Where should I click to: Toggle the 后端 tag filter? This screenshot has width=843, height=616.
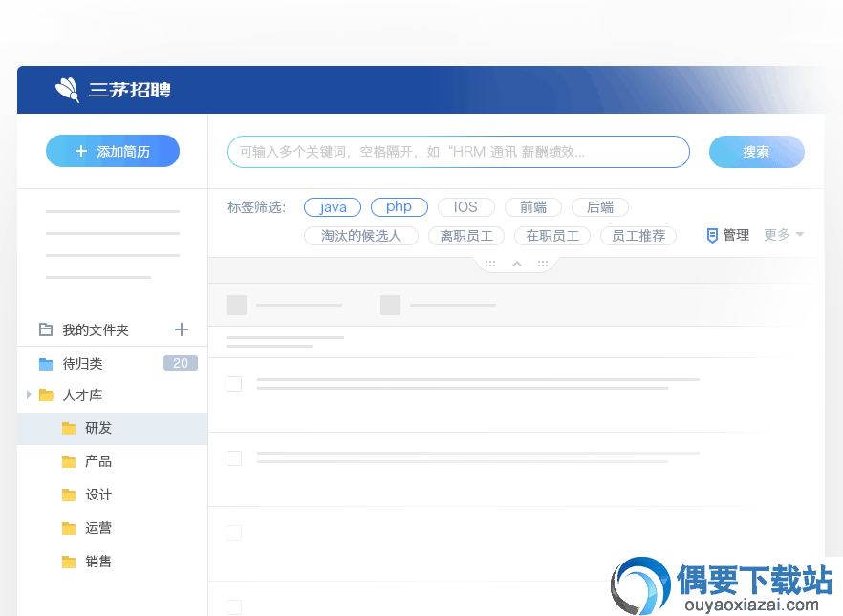pos(599,207)
